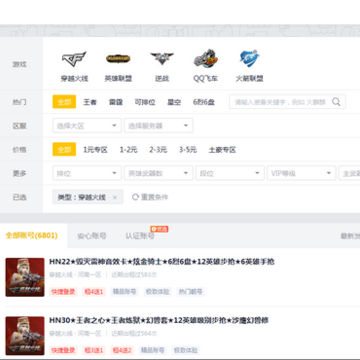Click 极致体验 tag on HN30 listing
Image resolution: width=360 pixels, height=360 pixels.
click(x=186, y=350)
